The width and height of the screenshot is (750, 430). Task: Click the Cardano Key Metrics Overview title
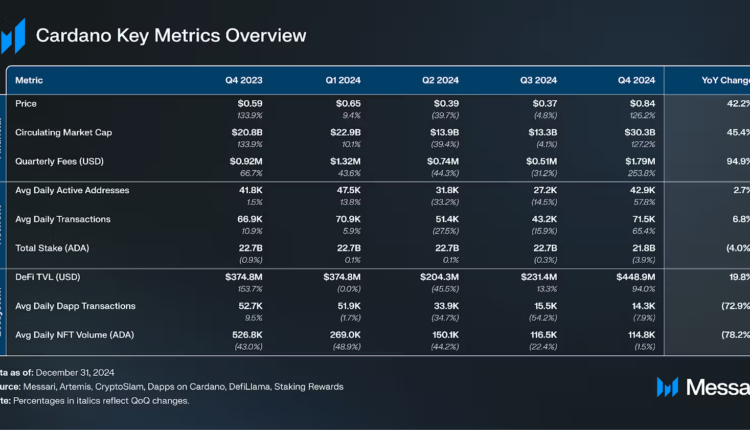171,35
